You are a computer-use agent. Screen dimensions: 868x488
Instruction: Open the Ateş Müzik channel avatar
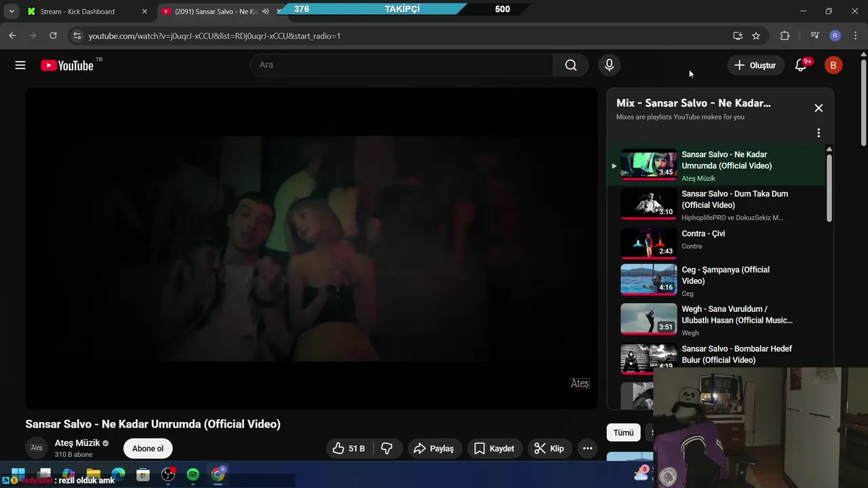pyautogui.click(x=37, y=448)
